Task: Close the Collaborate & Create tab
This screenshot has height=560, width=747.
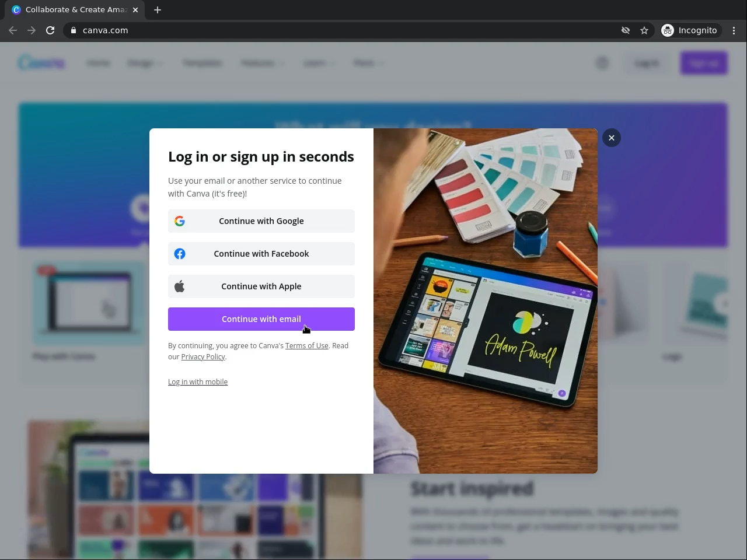Action: tap(135, 10)
